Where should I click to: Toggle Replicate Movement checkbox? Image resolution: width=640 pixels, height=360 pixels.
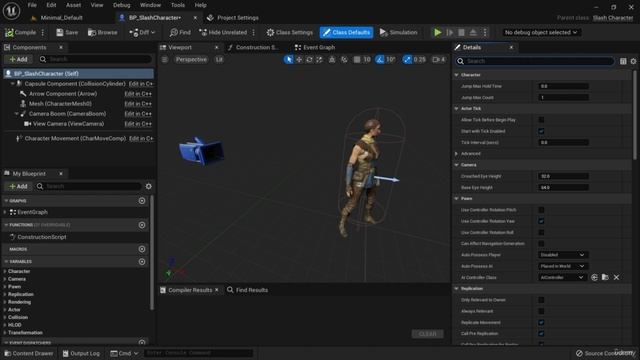tap(541, 322)
